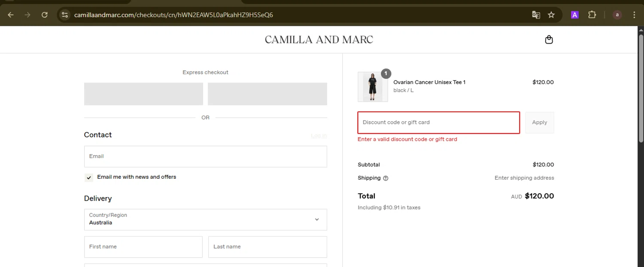The height and width of the screenshot is (267, 644).
Task: Click the 'black / L' variant text
Action: [404, 90]
